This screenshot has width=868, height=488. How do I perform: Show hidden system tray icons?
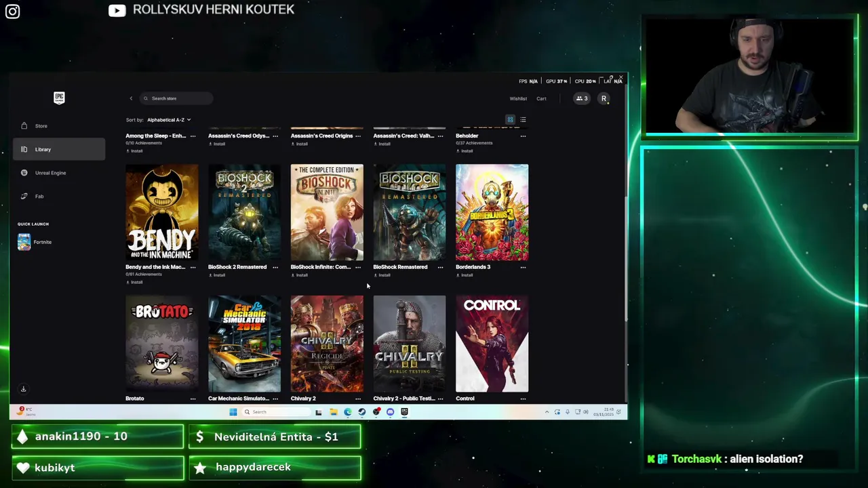click(x=547, y=412)
